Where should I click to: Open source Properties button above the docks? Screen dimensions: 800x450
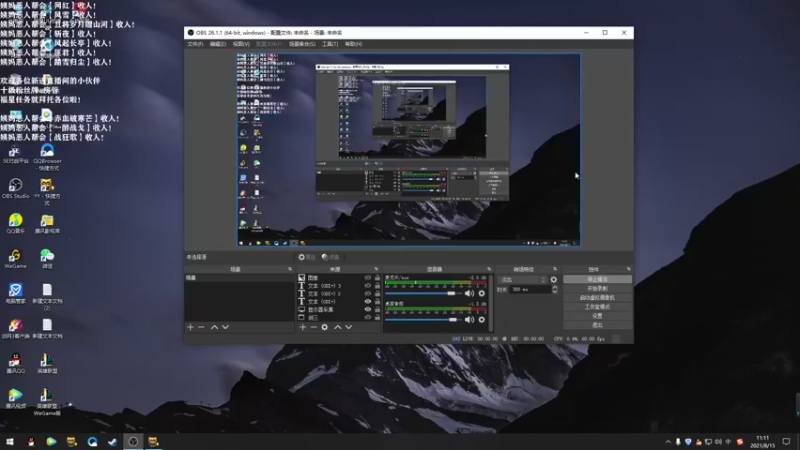(x=307, y=257)
